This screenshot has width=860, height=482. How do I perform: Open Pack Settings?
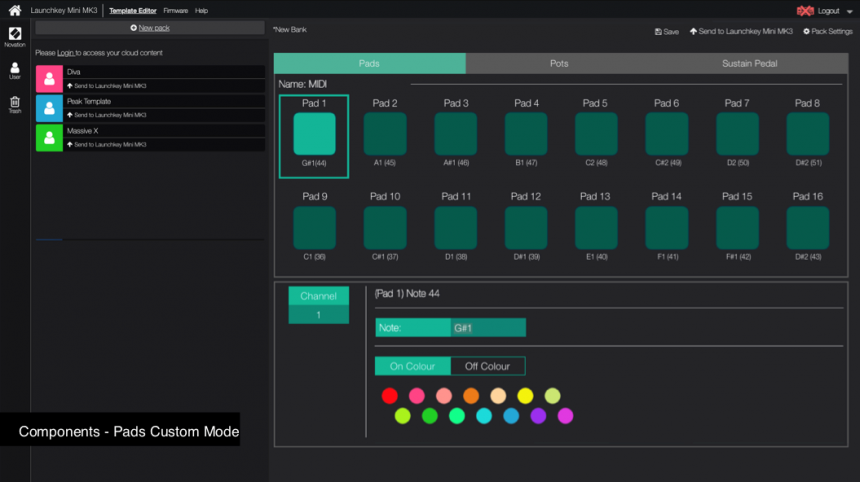pos(827,32)
